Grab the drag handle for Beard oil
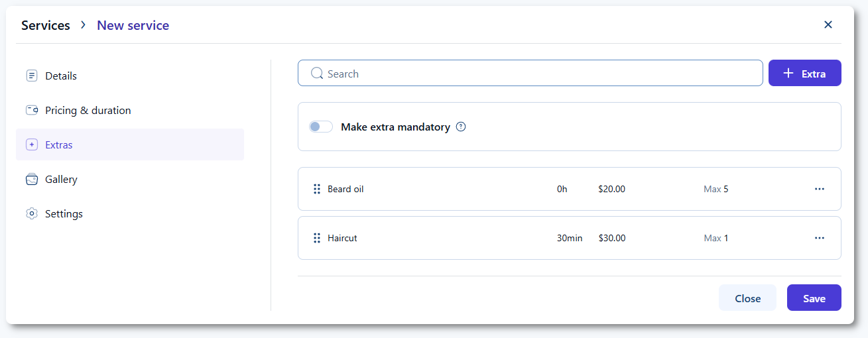 click(x=316, y=189)
